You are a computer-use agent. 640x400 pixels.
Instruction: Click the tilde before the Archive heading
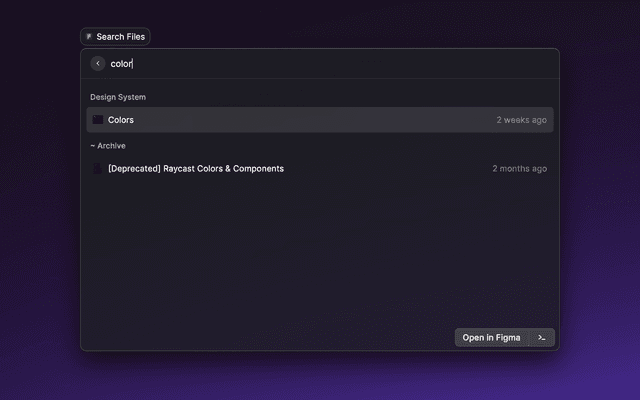click(92, 146)
